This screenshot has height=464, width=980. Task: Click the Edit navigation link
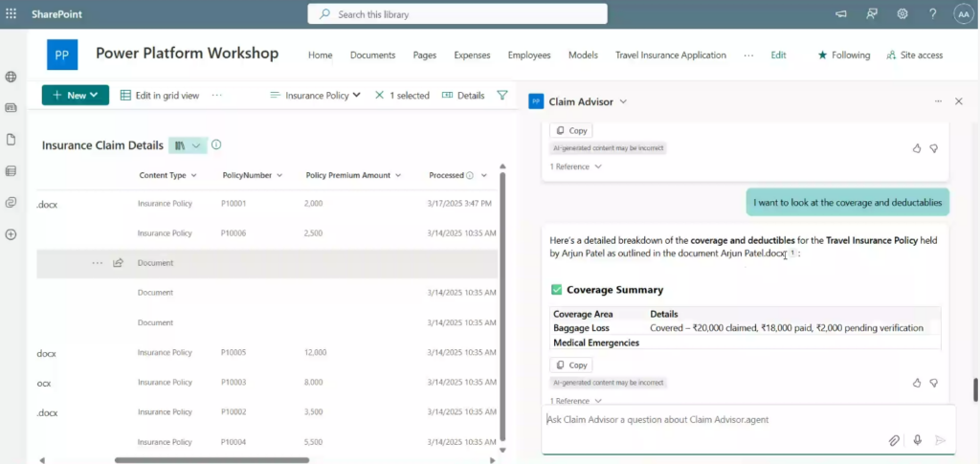click(778, 55)
